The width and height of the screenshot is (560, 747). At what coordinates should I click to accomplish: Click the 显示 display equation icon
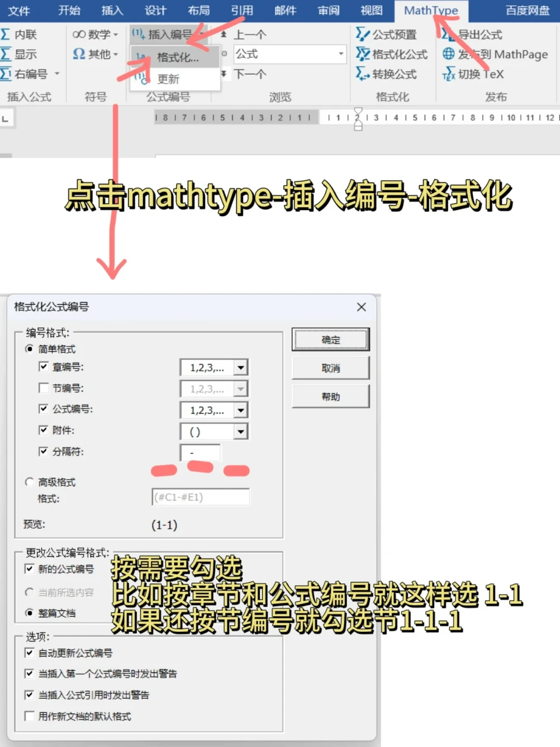[6, 54]
